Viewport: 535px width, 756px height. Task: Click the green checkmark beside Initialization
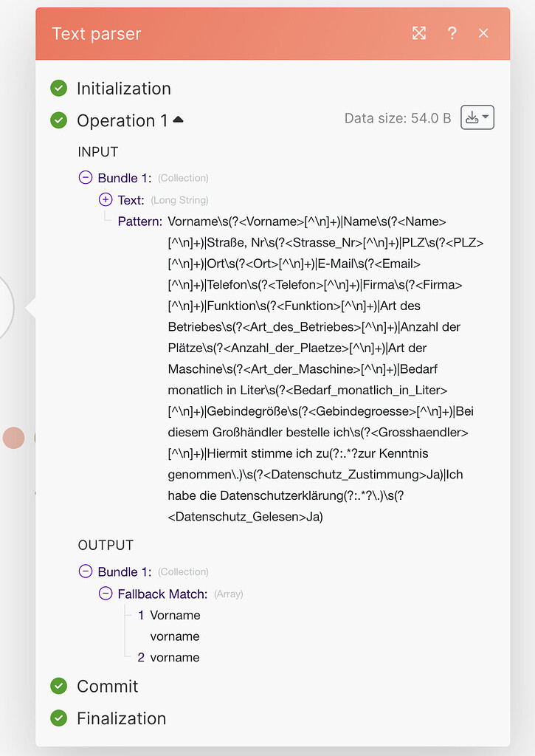(59, 88)
